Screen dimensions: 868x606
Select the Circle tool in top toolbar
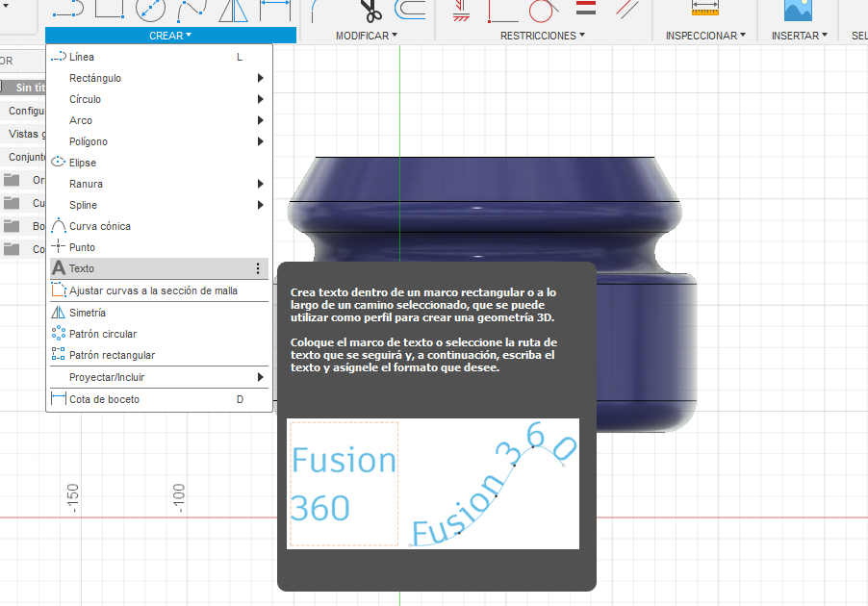coord(150,10)
